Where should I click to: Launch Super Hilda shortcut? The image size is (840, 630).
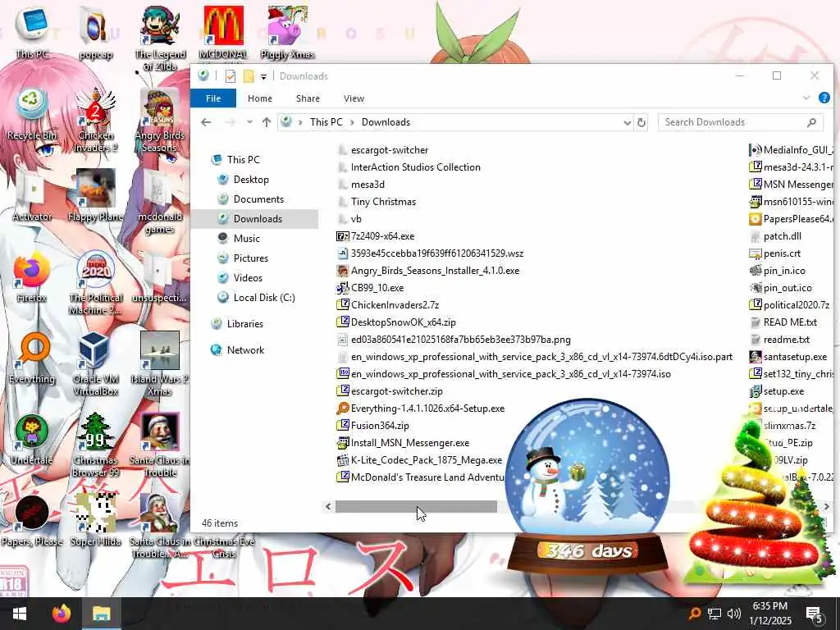[x=95, y=521]
